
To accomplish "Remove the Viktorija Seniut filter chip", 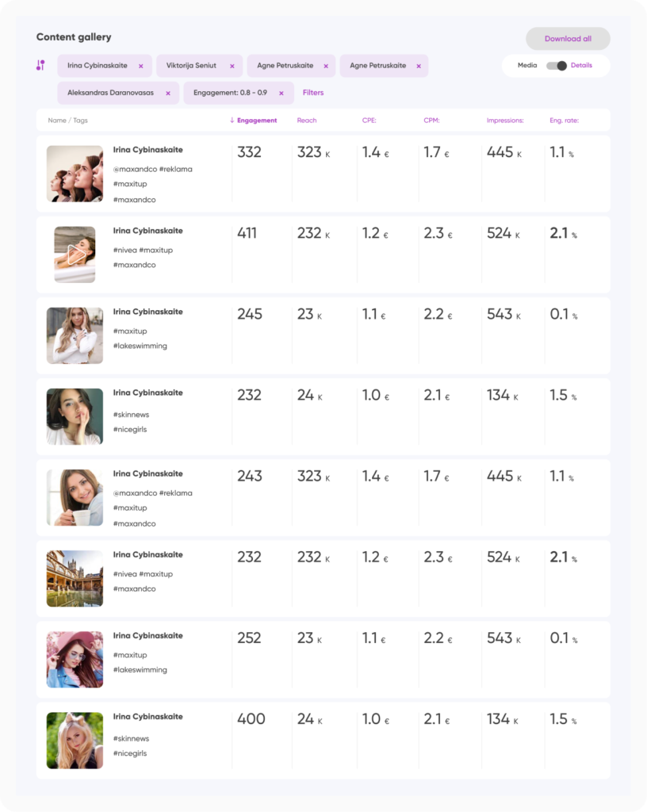I will [232, 67].
